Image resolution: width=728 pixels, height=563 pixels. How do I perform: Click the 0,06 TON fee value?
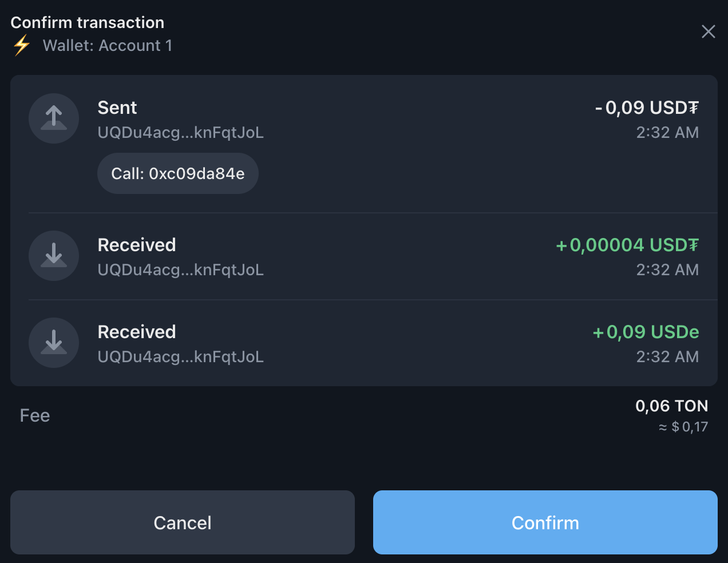coord(671,406)
